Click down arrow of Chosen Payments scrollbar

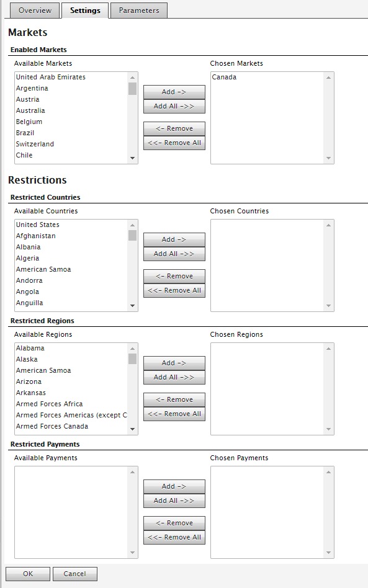tap(329, 553)
